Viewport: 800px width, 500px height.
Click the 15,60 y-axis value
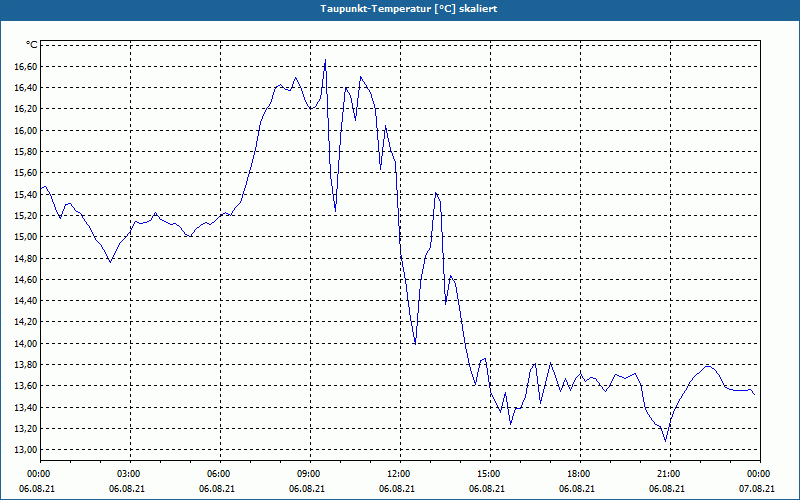26,173
